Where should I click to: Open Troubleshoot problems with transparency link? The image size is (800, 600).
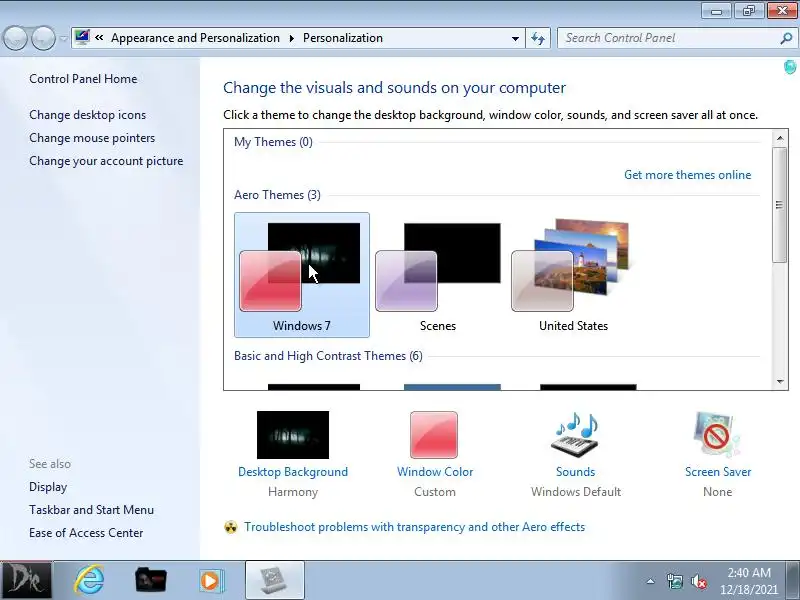414,527
